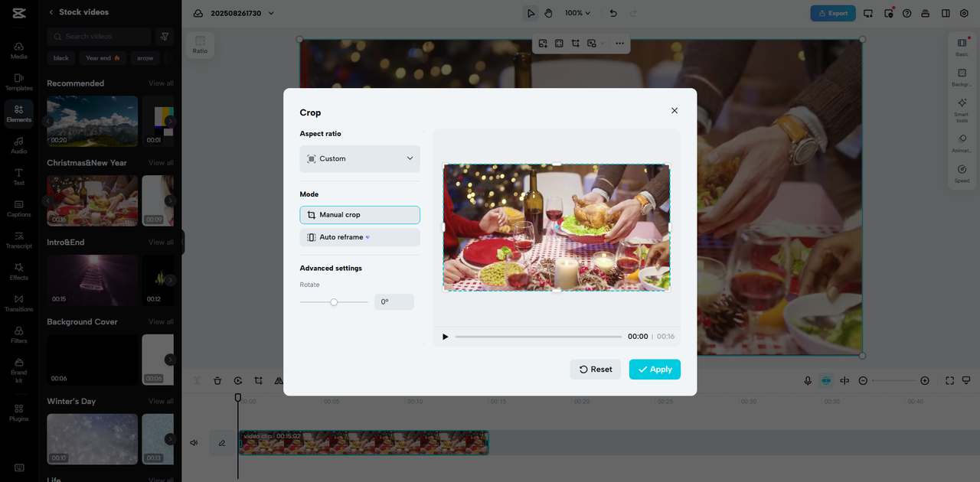This screenshot has height=482, width=980.
Task: Select Manual crop mode
Action: point(360,215)
